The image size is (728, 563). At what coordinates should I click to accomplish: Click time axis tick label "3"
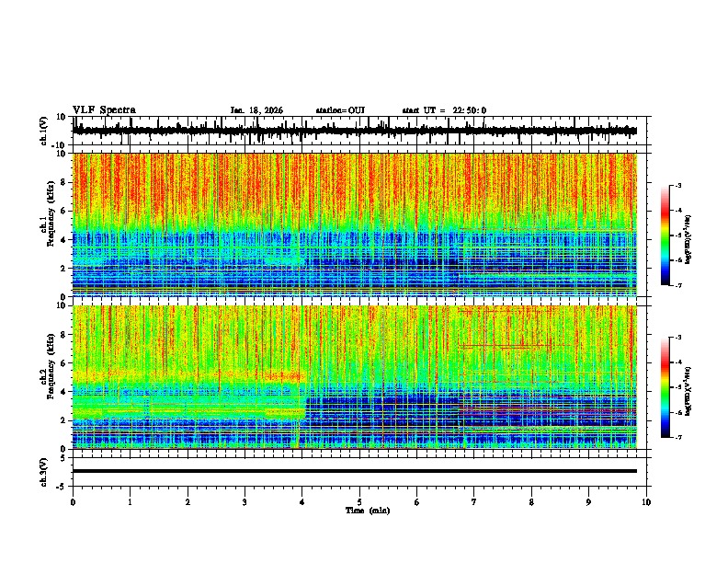pyautogui.click(x=245, y=502)
